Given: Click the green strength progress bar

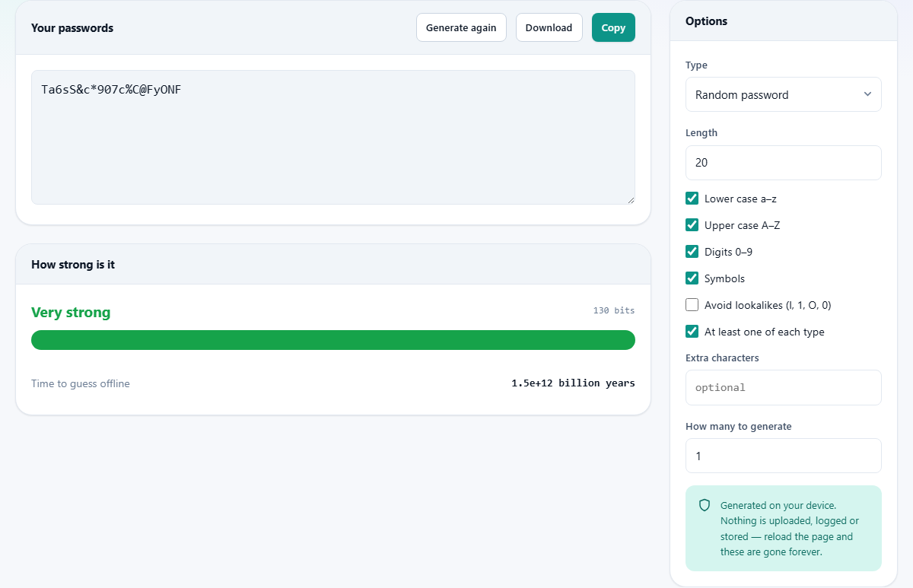Looking at the screenshot, I should [x=333, y=340].
